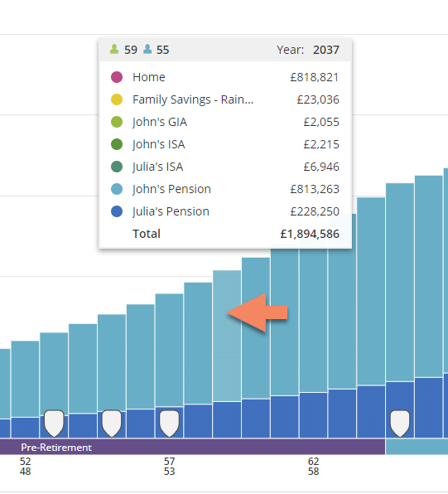Click the 'Julia's ISA' label
The width and height of the screenshot is (448, 494).
[x=157, y=167]
